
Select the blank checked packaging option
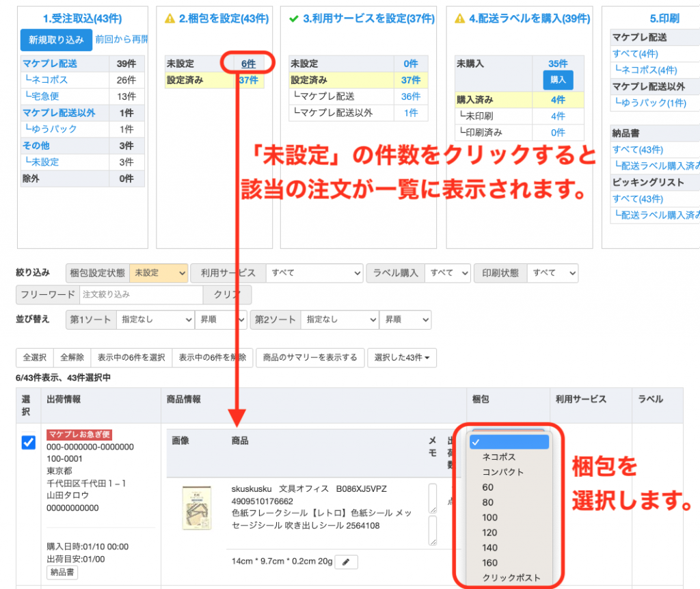509,442
